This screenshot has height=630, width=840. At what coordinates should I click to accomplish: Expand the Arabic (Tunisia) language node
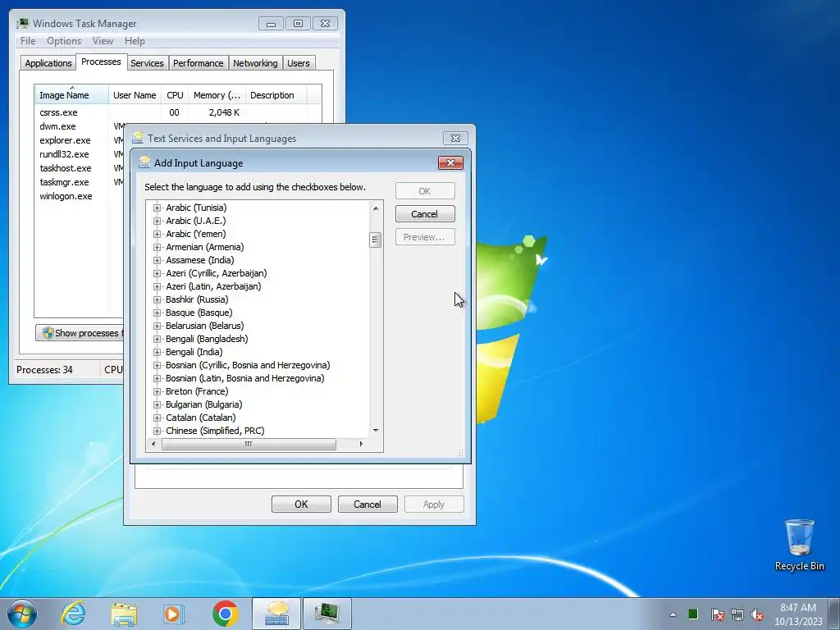click(x=157, y=208)
